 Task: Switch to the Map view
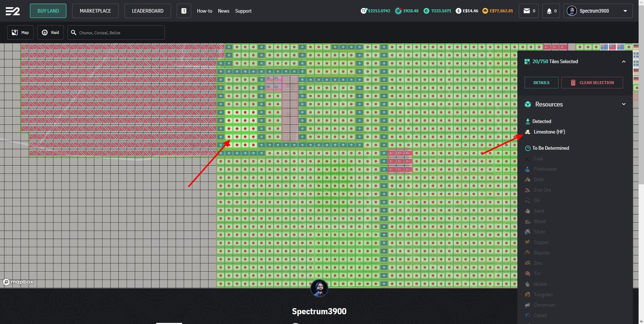click(21, 32)
